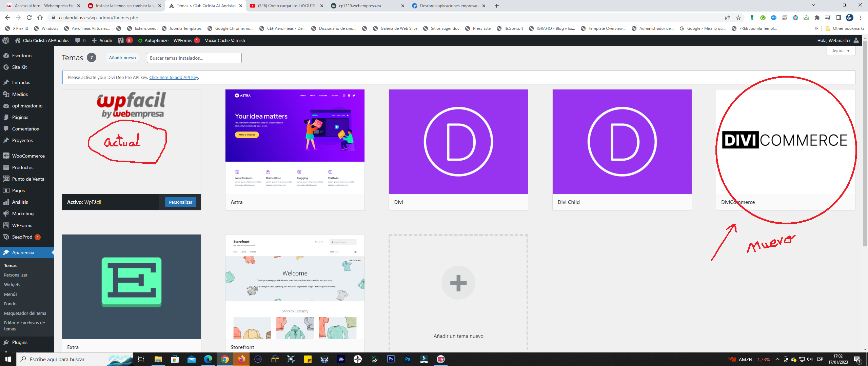Click taskbar search box
Viewport: 868px width, 366px height.
coord(74,359)
